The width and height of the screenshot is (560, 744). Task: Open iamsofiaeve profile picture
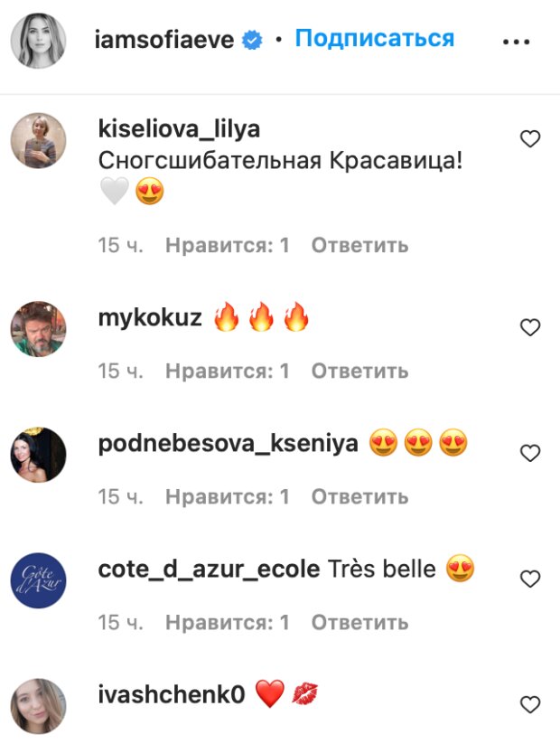[39, 41]
